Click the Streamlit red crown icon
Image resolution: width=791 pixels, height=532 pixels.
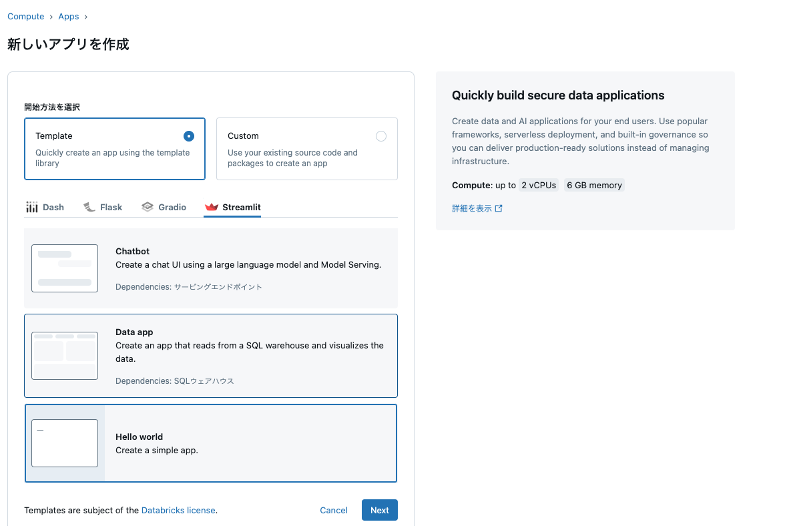click(x=212, y=207)
